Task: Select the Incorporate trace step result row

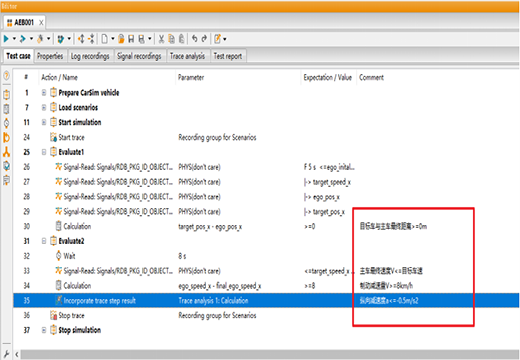Action: coord(266,300)
